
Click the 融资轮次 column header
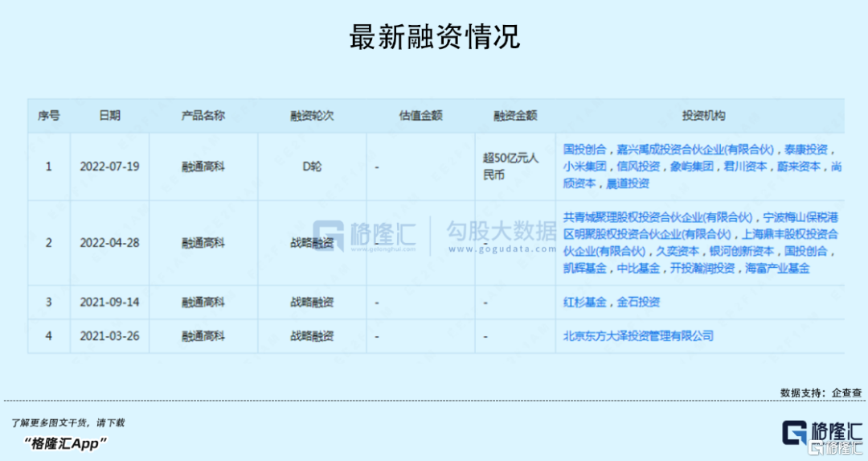312,115
